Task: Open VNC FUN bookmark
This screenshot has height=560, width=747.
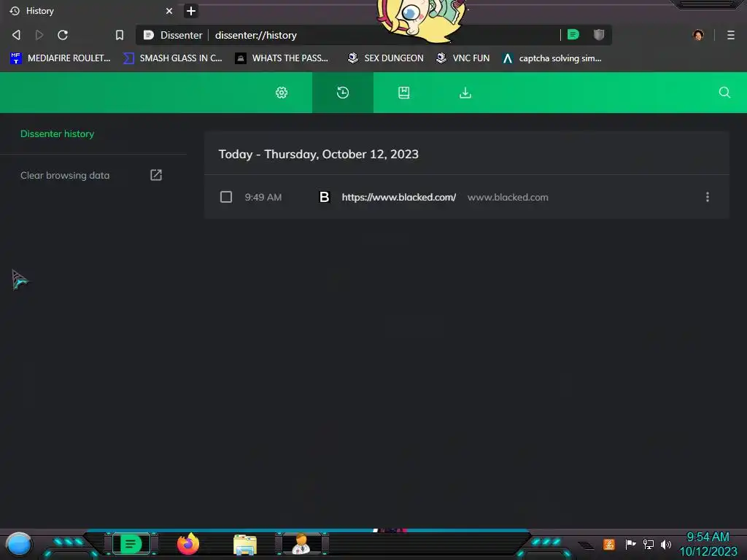Action: [x=463, y=58]
